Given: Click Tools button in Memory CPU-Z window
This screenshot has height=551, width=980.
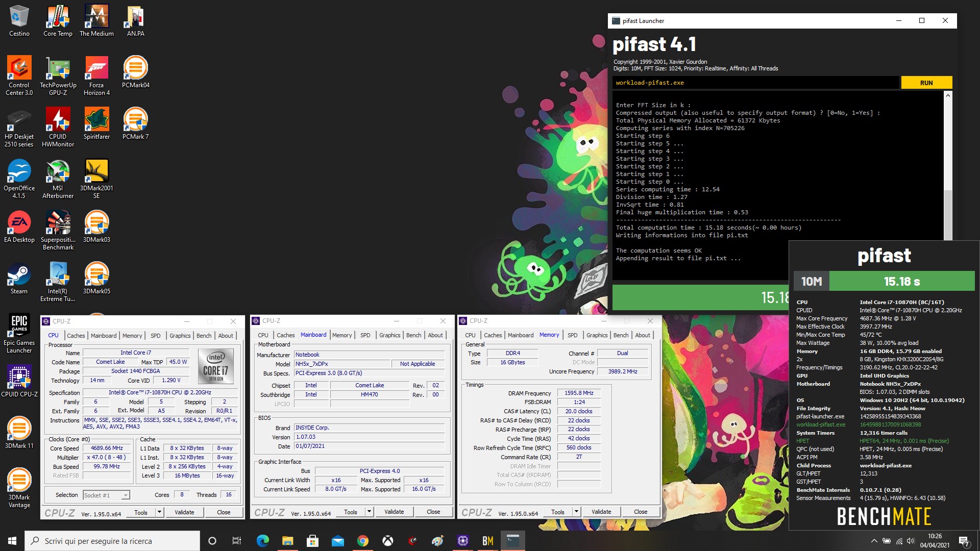Looking at the screenshot, I should (x=558, y=512).
